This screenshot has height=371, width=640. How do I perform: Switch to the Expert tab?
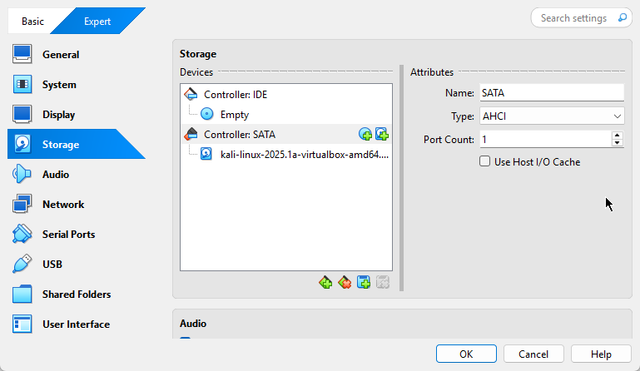click(97, 21)
